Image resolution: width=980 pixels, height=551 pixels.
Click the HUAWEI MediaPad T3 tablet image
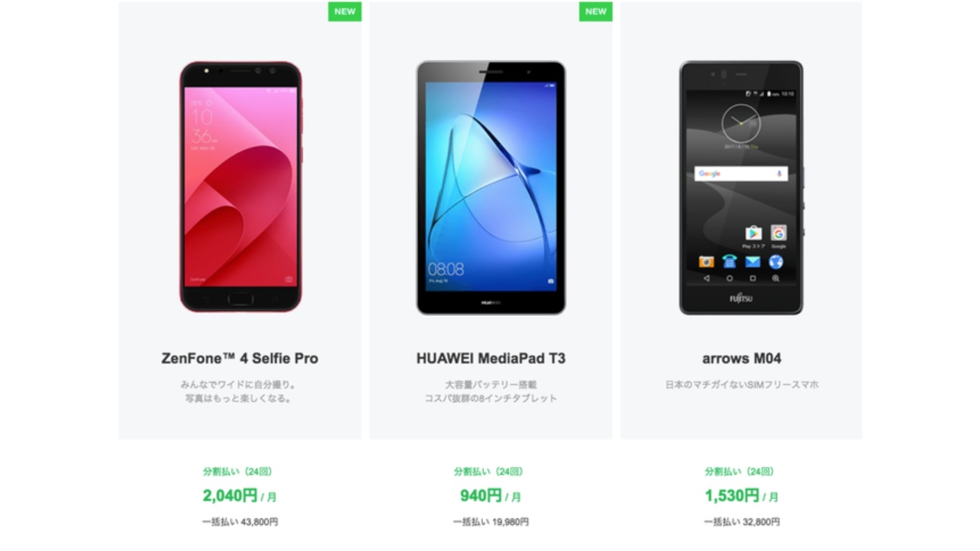491,187
